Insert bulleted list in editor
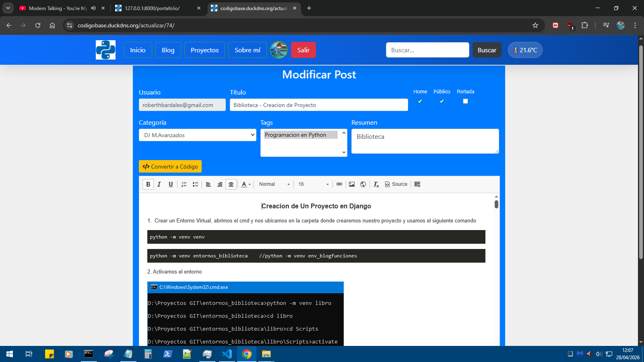The image size is (644, 362). click(195, 184)
